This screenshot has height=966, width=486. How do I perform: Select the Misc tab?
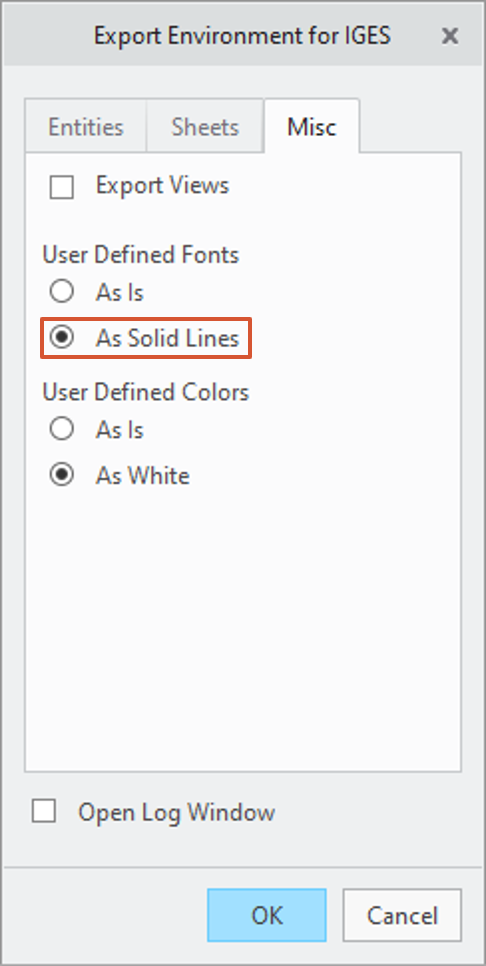pyautogui.click(x=312, y=127)
